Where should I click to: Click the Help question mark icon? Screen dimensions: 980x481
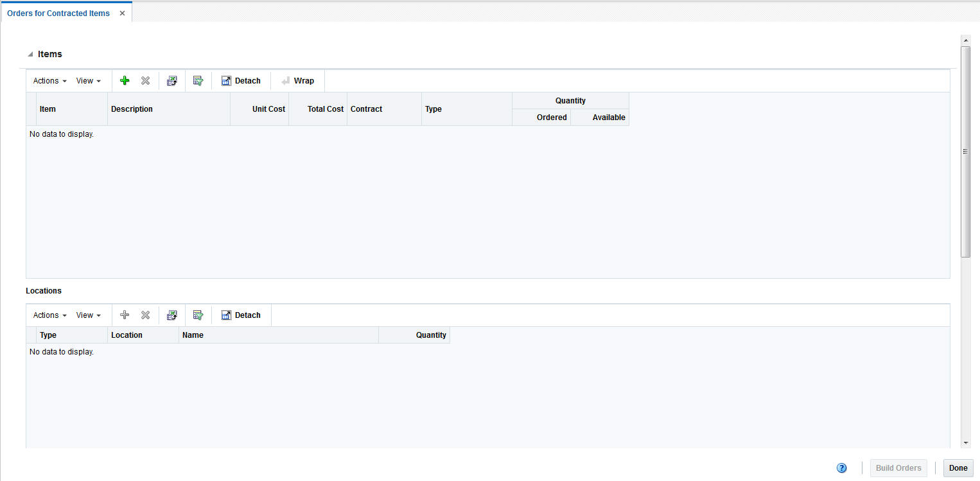(841, 468)
